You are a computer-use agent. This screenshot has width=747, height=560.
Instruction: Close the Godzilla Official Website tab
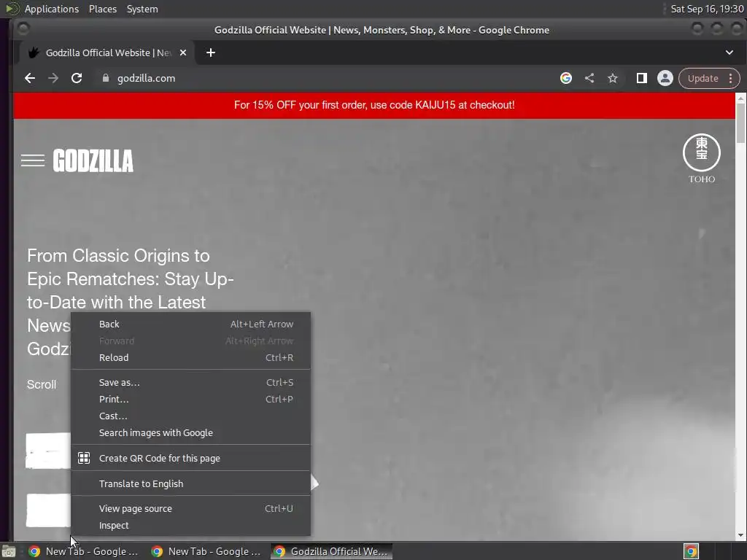pos(183,52)
